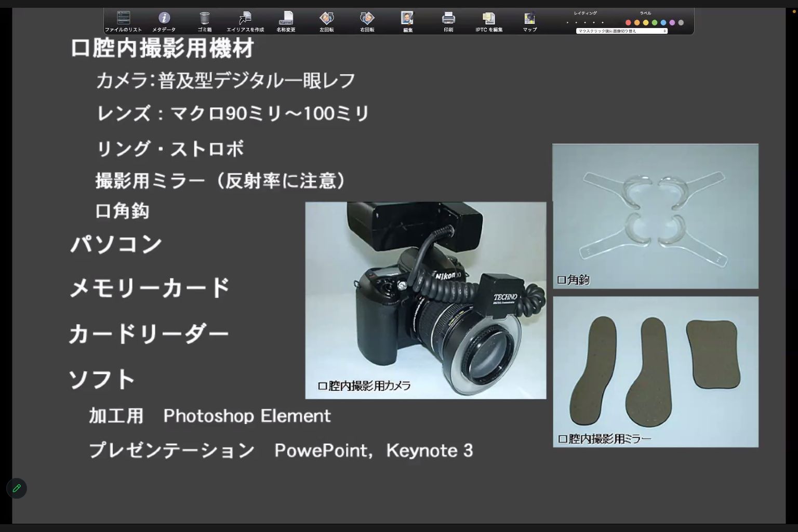Apply the green color label
The width and height of the screenshot is (798, 532).
click(655, 23)
